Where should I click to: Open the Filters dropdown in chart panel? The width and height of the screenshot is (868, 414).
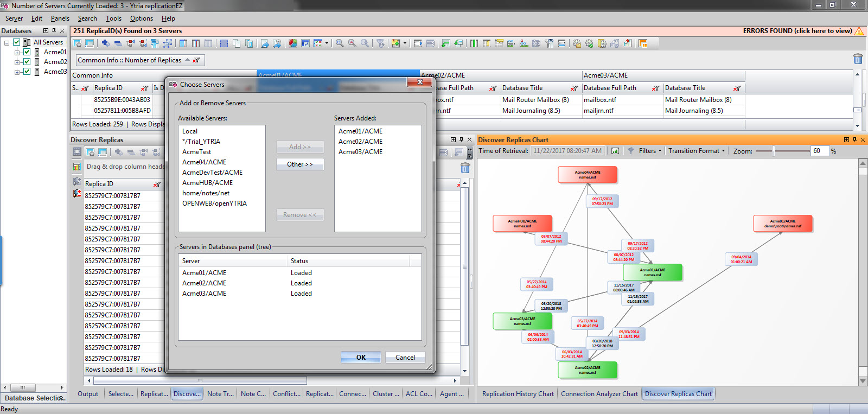pyautogui.click(x=650, y=151)
